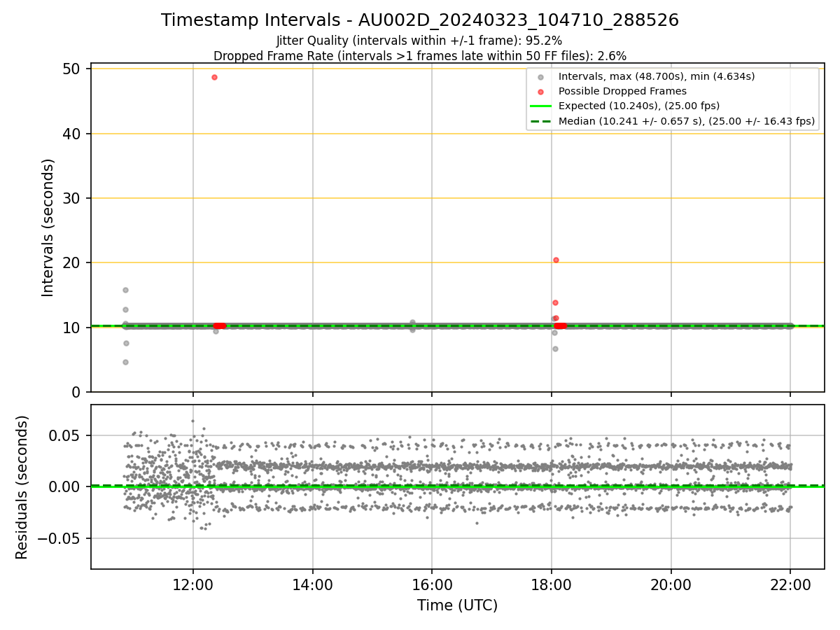The image size is (840, 630).
Task: Click legend entry "Intervals, max (48.700s), min (4.634s)"
Action: click(x=656, y=76)
